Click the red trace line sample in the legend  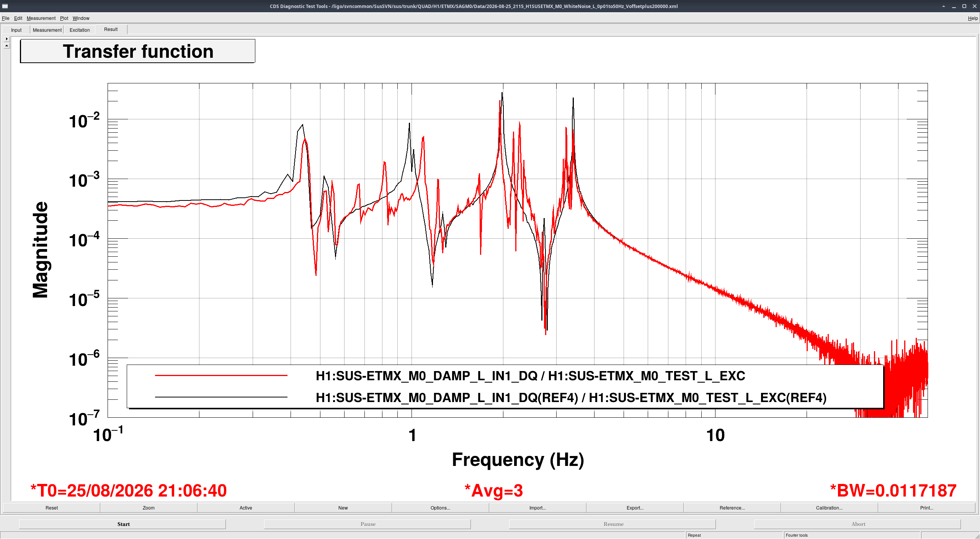pos(221,376)
